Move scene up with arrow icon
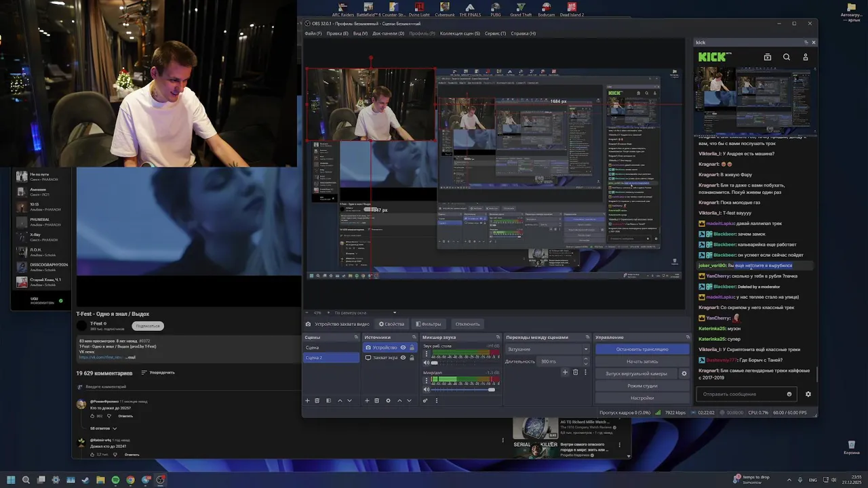The height and width of the screenshot is (488, 868). 340,401
